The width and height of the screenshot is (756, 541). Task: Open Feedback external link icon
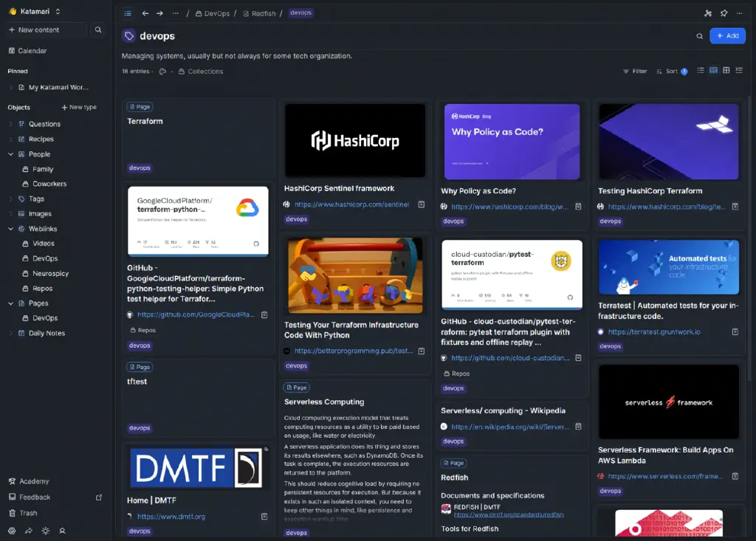(x=99, y=497)
